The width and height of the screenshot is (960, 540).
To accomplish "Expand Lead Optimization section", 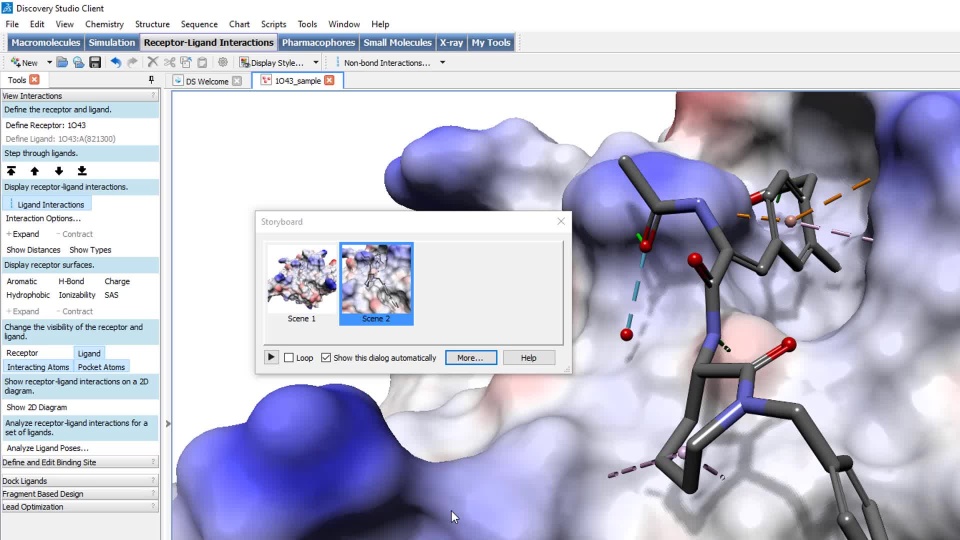I will coord(80,507).
